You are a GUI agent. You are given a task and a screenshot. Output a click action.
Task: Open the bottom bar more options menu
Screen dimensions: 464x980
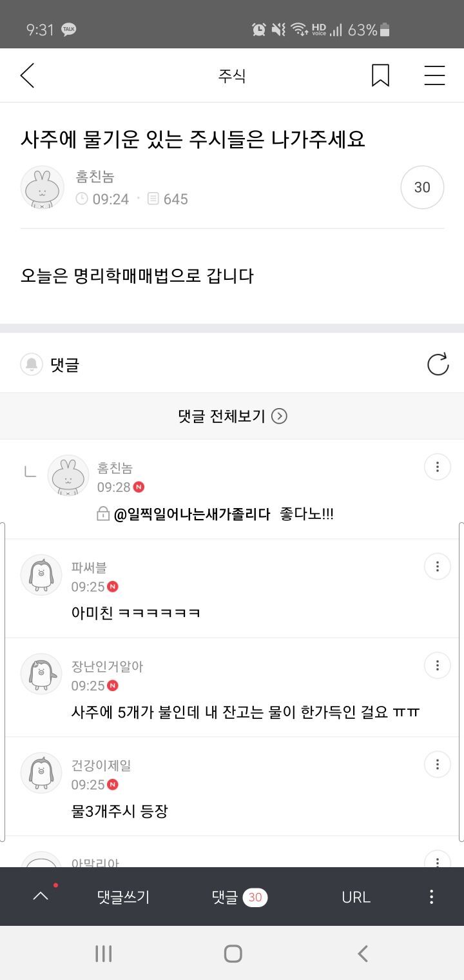click(431, 897)
